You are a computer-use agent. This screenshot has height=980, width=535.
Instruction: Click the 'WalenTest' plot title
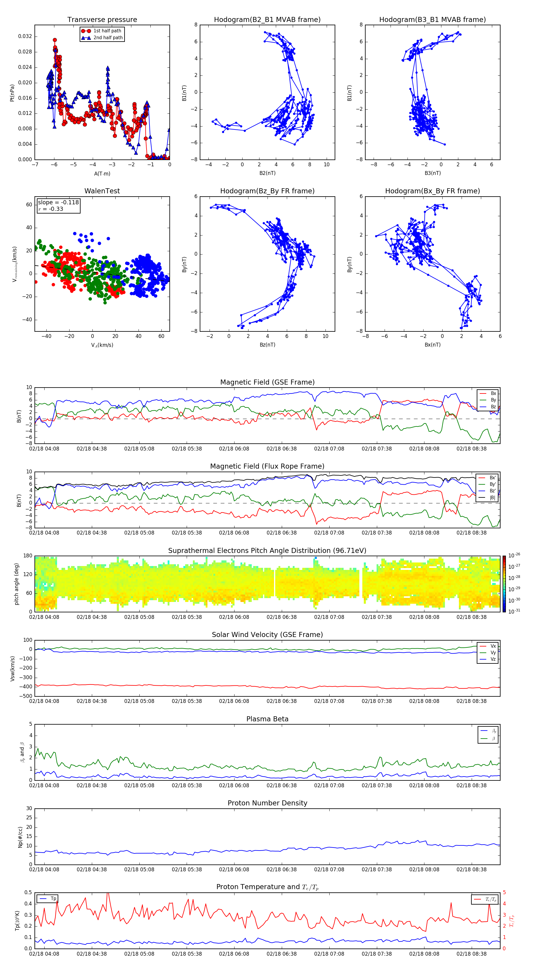(102, 191)
